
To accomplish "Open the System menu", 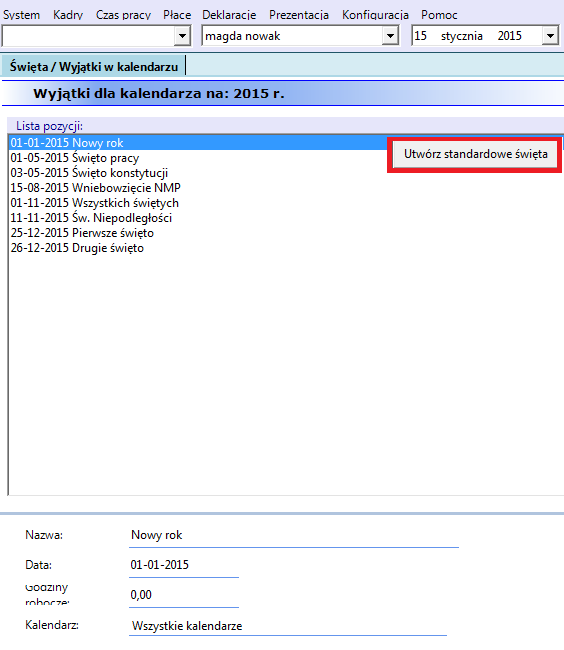I will click(x=22, y=15).
